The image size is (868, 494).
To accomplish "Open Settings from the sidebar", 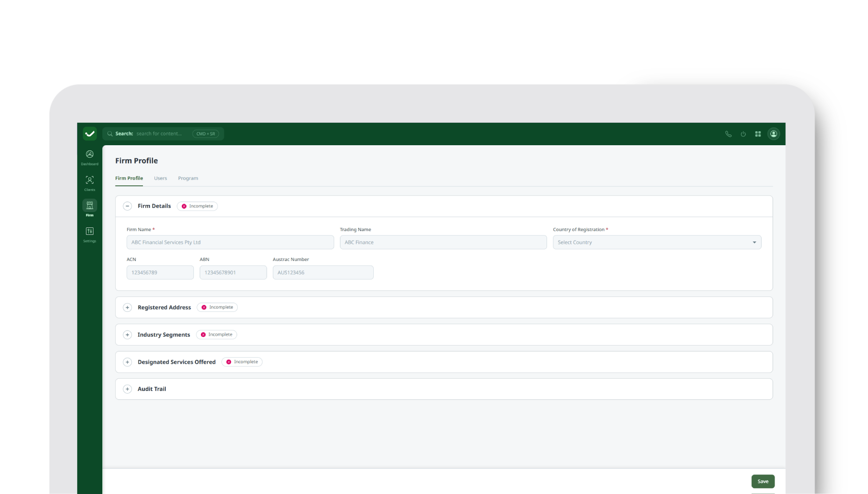I will point(90,234).
